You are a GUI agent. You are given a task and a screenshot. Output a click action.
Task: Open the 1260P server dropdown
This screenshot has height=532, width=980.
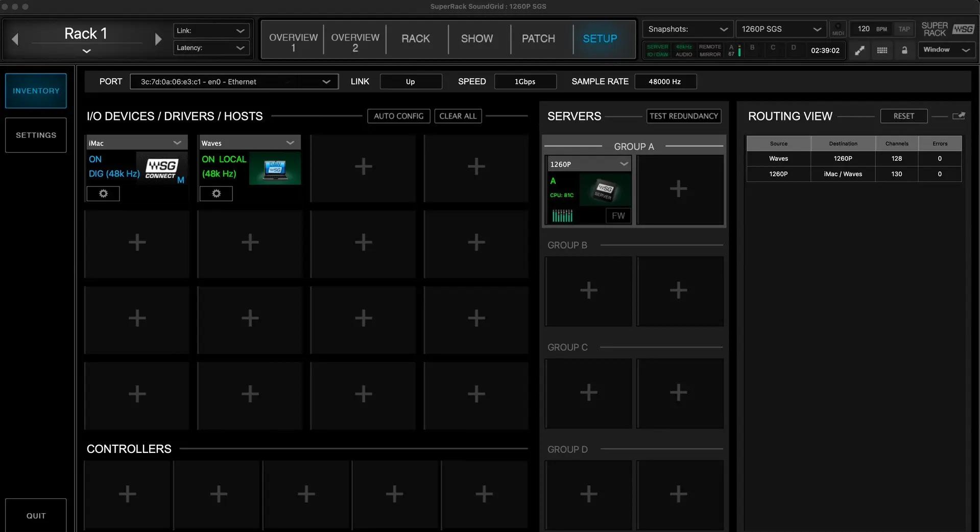588,164
